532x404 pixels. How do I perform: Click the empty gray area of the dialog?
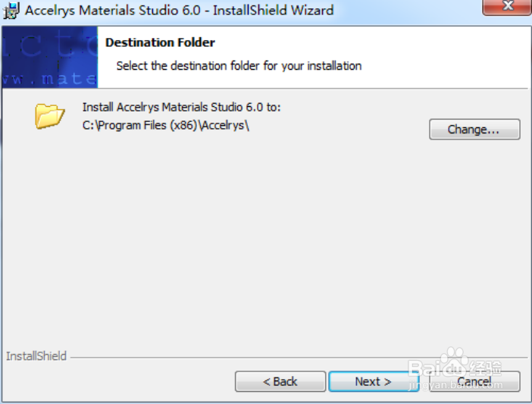coord(264,237)
